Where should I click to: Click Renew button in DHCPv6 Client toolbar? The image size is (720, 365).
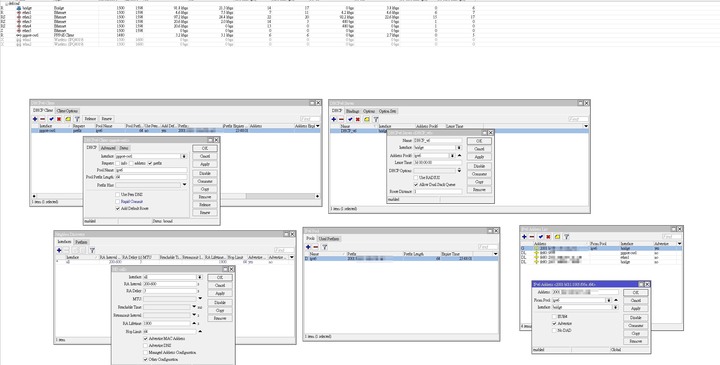tap(107, 119)
